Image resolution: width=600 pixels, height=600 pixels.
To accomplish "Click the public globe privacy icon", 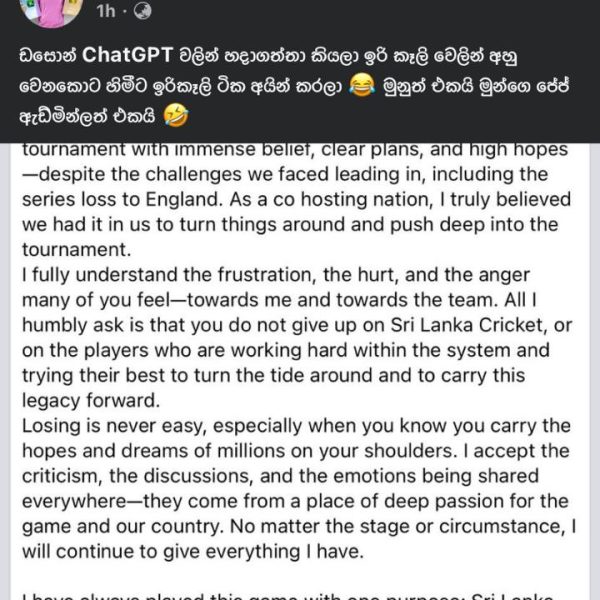I will (x=143, y=11).
